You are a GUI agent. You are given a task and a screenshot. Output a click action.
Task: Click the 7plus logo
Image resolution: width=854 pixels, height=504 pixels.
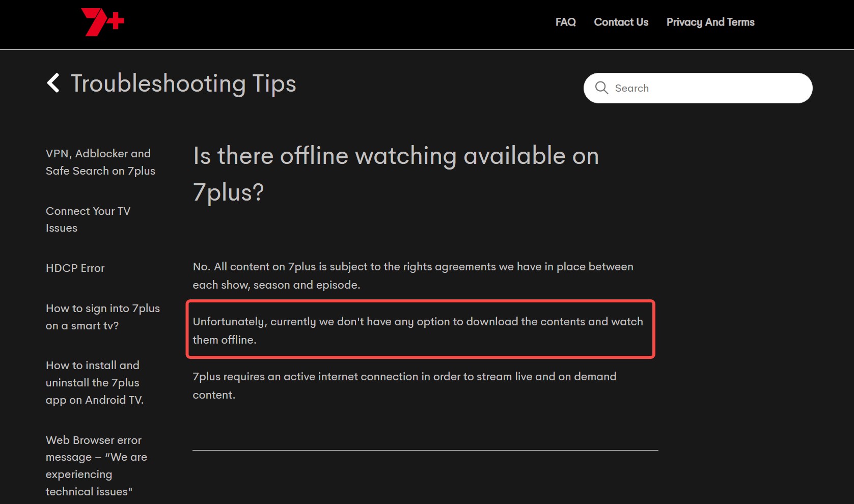(102, 22)
